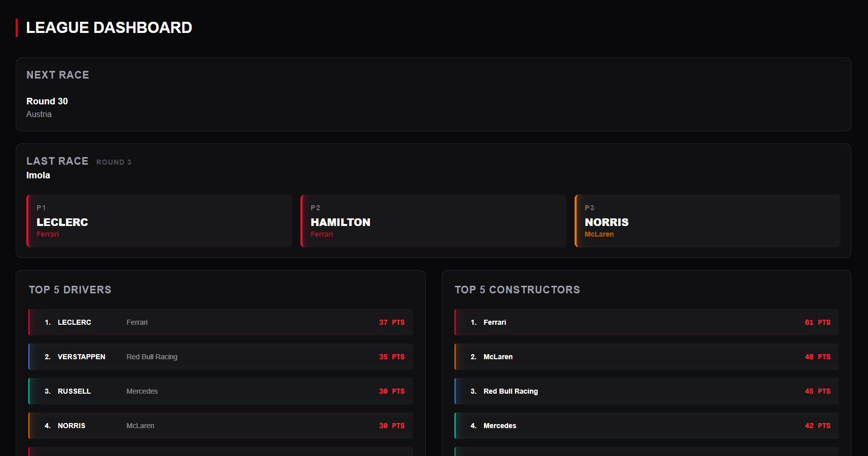Click Ferrari team under HAMILTON podium
This screenshot has height=456, width=868.
point(322,234)
